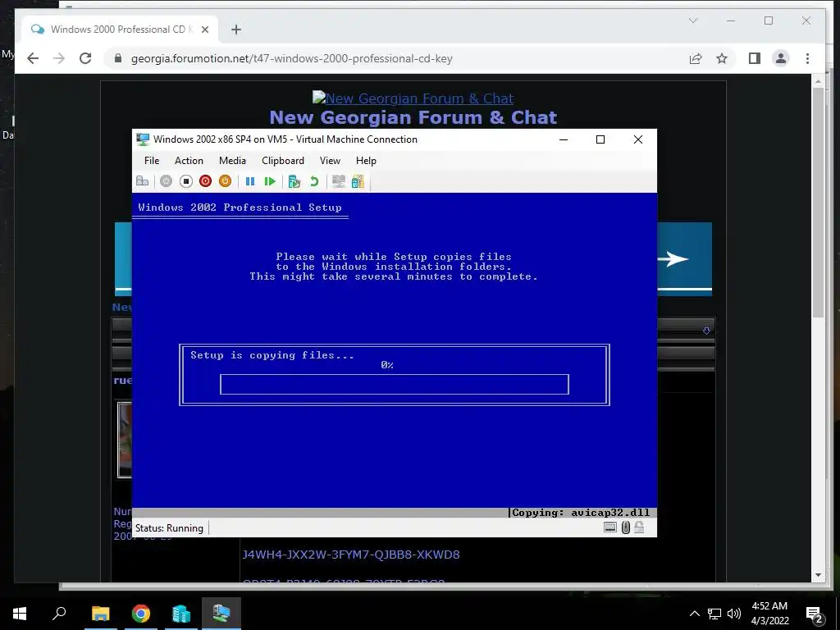Maximize the Virtual Machine Connection window
Screen dimensions: 840x630
point(600,139)
